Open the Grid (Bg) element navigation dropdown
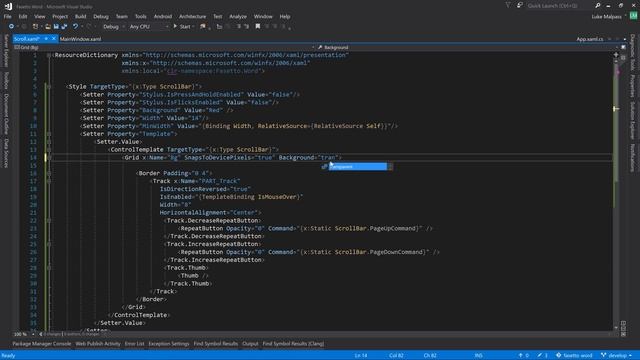 coord(163,47)
